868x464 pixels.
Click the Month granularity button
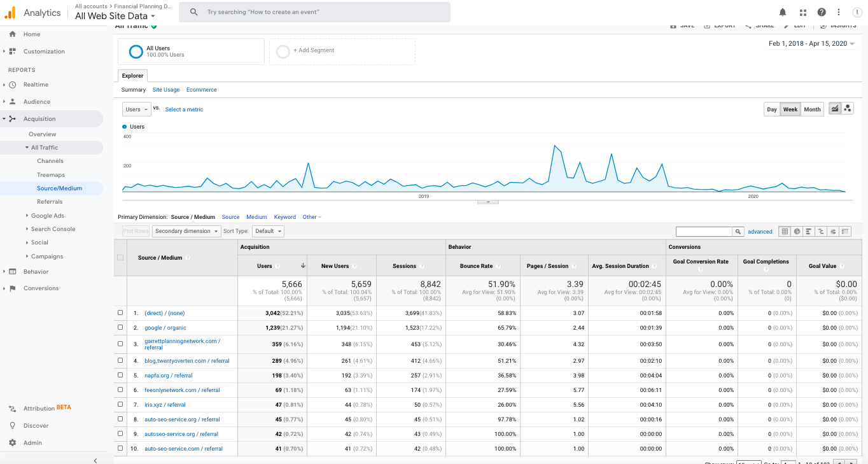812,109
